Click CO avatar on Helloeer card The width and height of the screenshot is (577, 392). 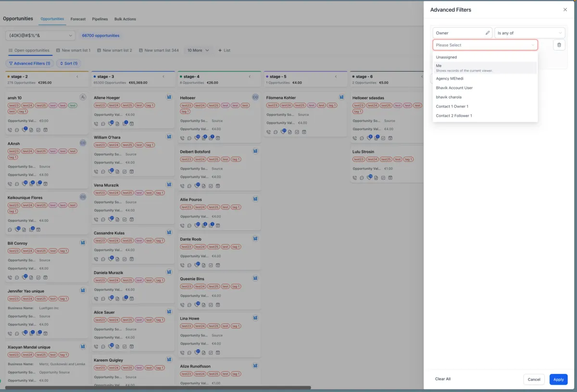255,97
